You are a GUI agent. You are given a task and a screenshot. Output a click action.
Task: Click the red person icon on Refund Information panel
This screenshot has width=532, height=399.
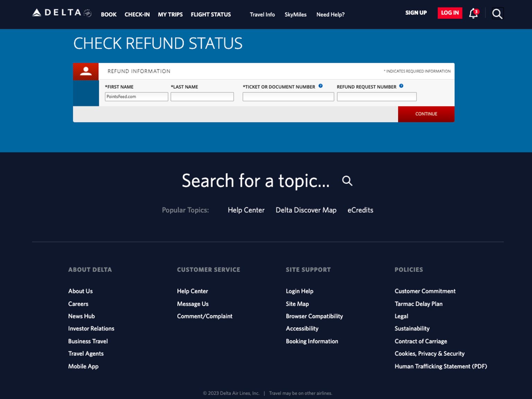(86, 71)
